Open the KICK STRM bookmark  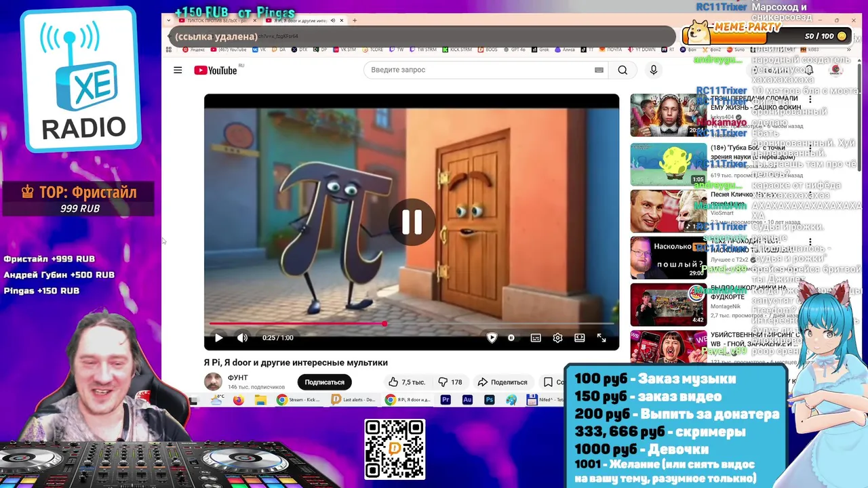(456, 49)
